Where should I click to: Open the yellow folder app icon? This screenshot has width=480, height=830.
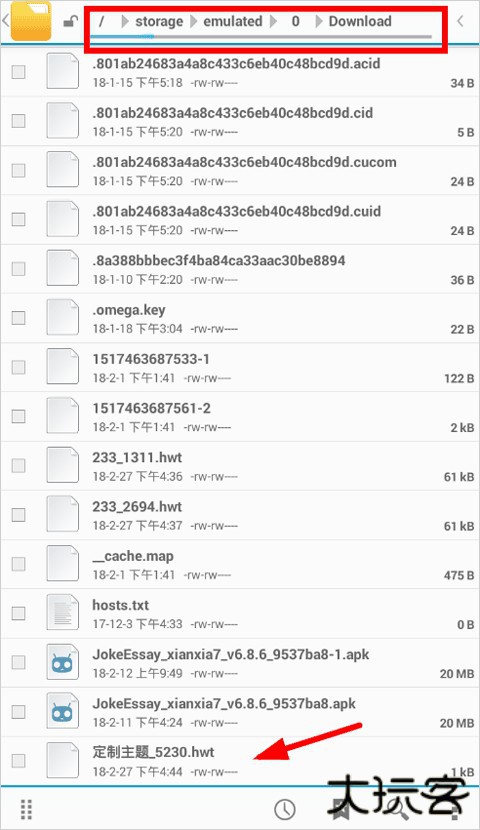(x=31, y=21)
